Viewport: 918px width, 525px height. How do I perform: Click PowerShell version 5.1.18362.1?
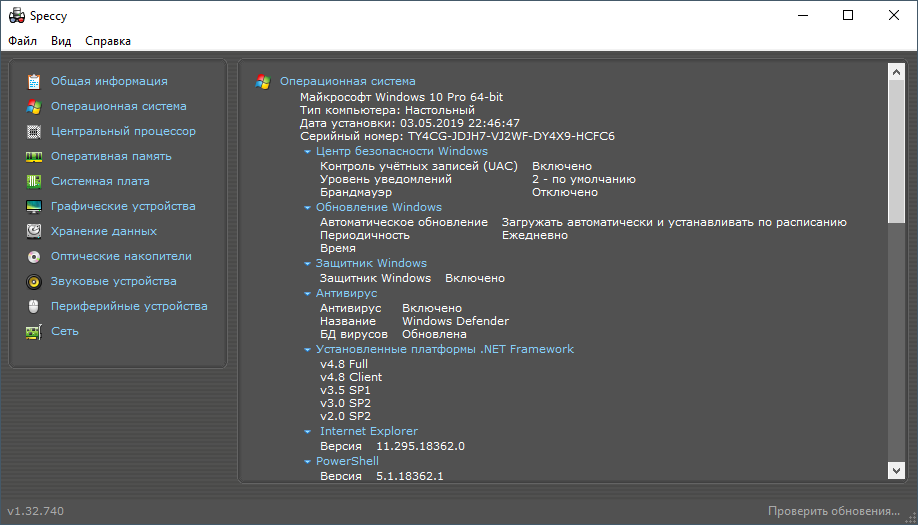pos(410,476)
